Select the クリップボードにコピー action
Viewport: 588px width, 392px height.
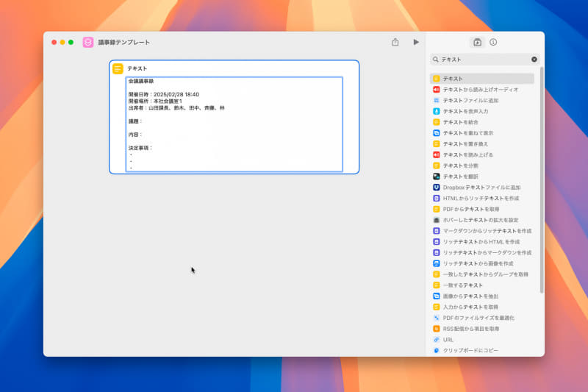482,350
